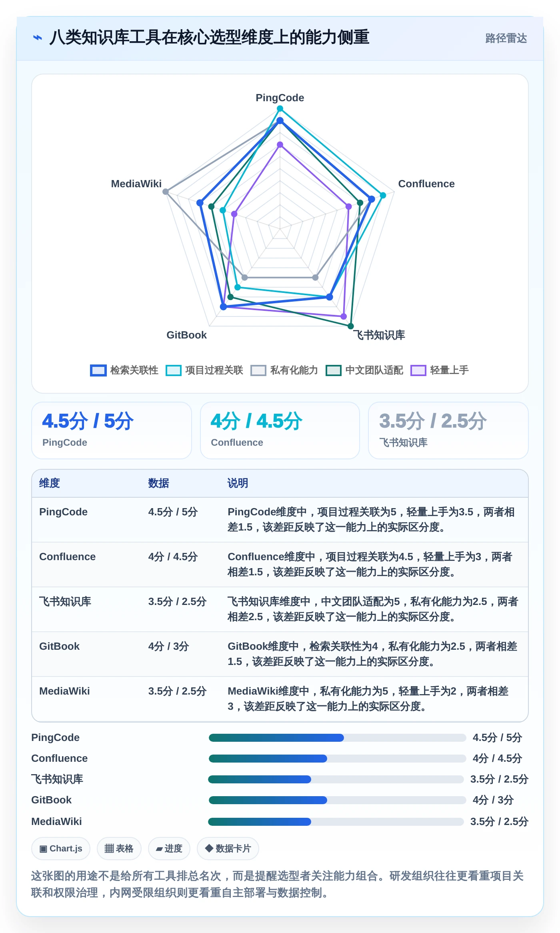This screenshot has height=933, width=560.
Task: Click the PingCode axis label on radar
Action: tap(280, 98)
